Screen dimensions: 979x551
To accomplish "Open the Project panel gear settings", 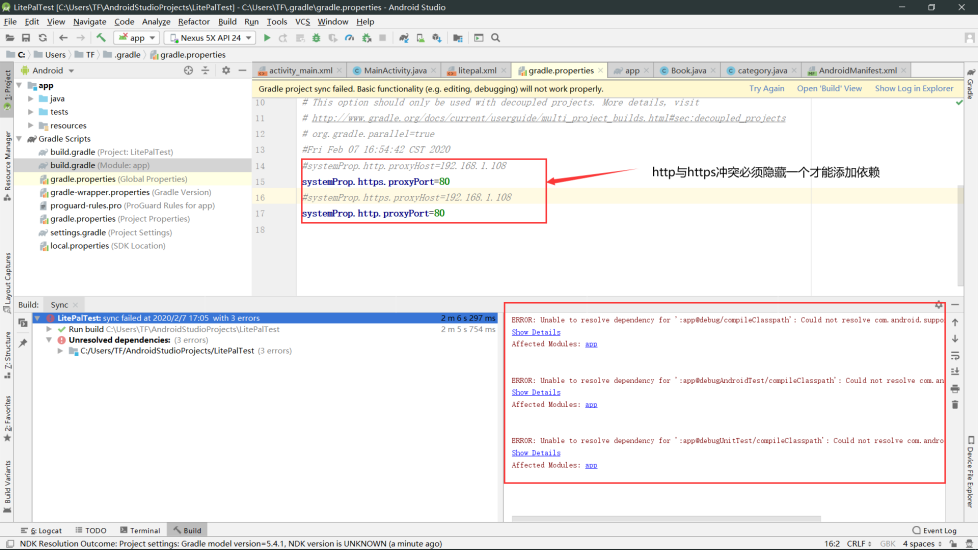I will point(226,71).
